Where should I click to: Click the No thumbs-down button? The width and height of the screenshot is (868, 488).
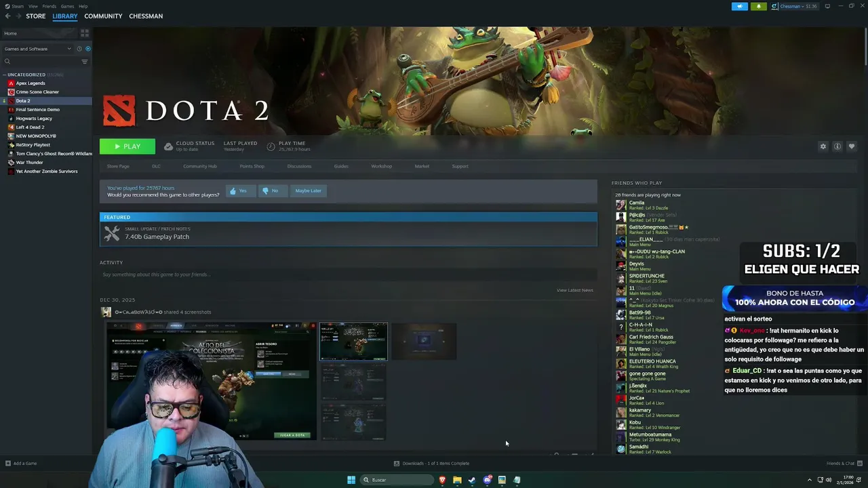click(271, 191)
